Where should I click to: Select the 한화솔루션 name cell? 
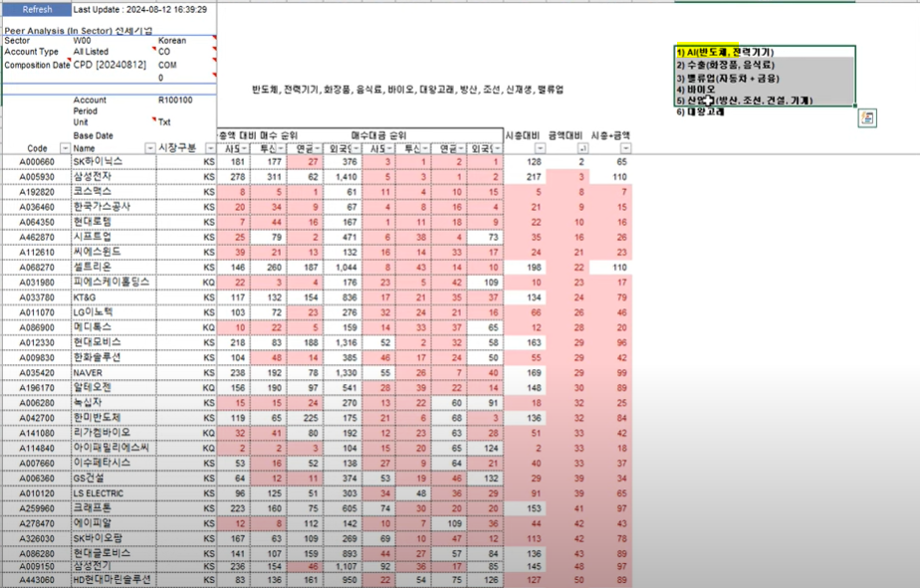pos(114,357)
